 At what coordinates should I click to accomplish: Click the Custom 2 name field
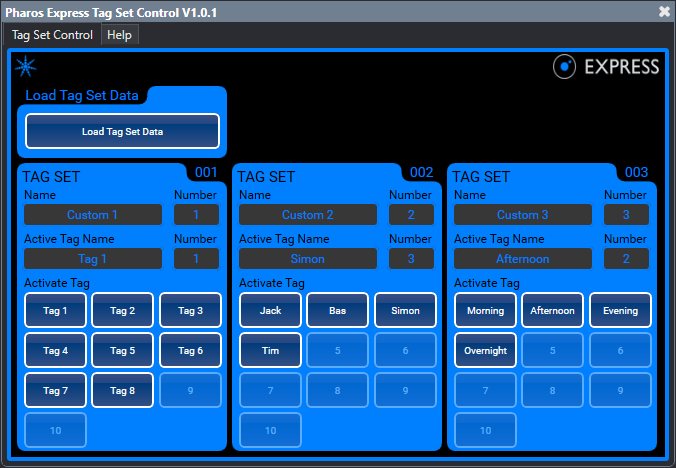308,215
